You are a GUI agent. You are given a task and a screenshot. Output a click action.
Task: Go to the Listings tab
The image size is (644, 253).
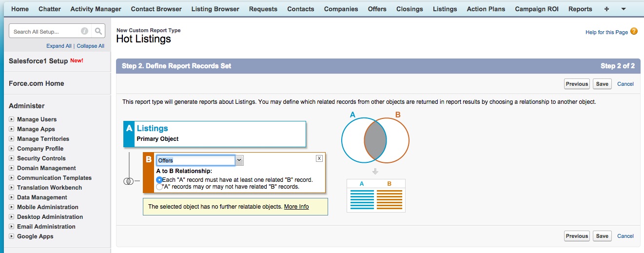tap(445, 9)
